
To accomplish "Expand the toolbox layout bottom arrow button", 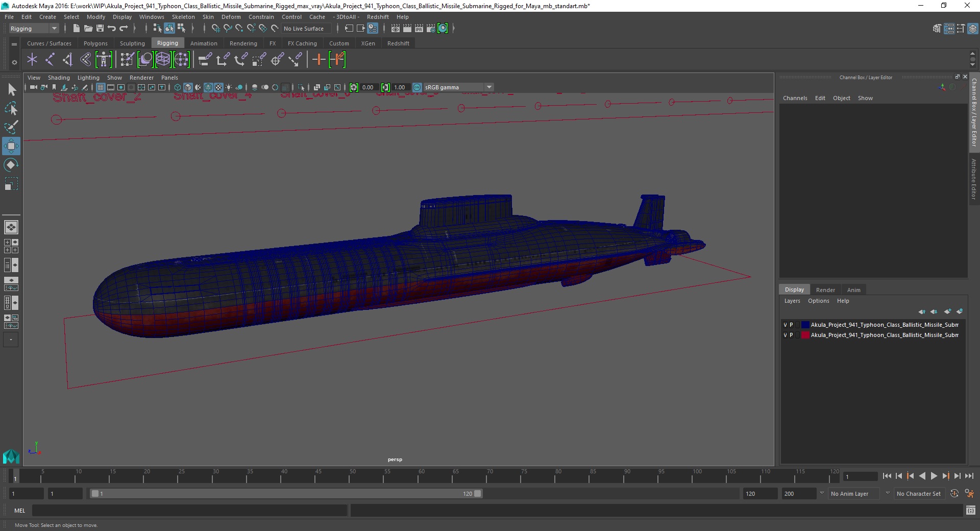I will tap(11, 340).
